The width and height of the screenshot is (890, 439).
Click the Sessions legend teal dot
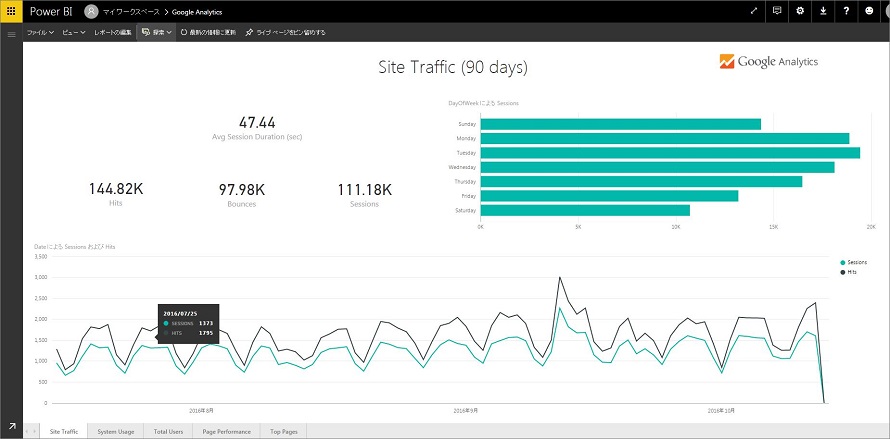pyautogui.click(x=842, y=262)
